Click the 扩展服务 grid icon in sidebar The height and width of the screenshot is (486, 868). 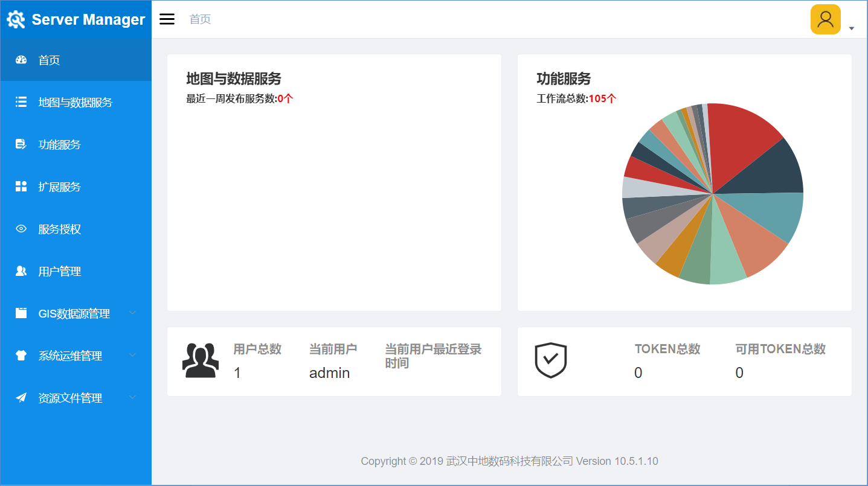click(x=21, y=187)
